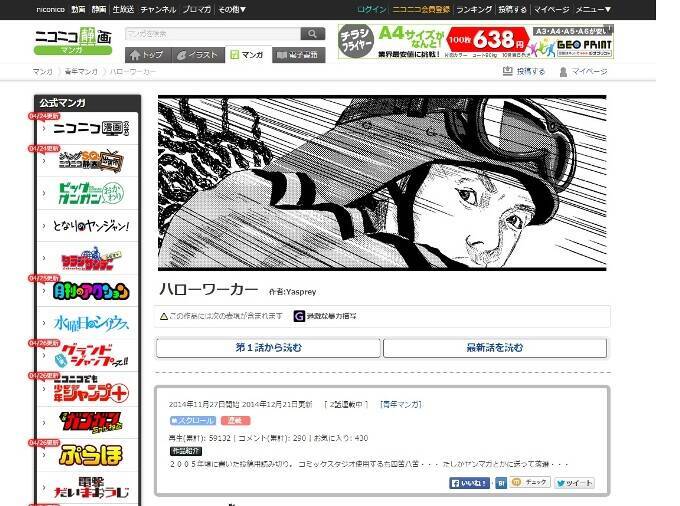This screenshot has width=680, height=506.
Task: Click the Facebook いいね! button
Action: pyautogui.click(x=470, y=483)
